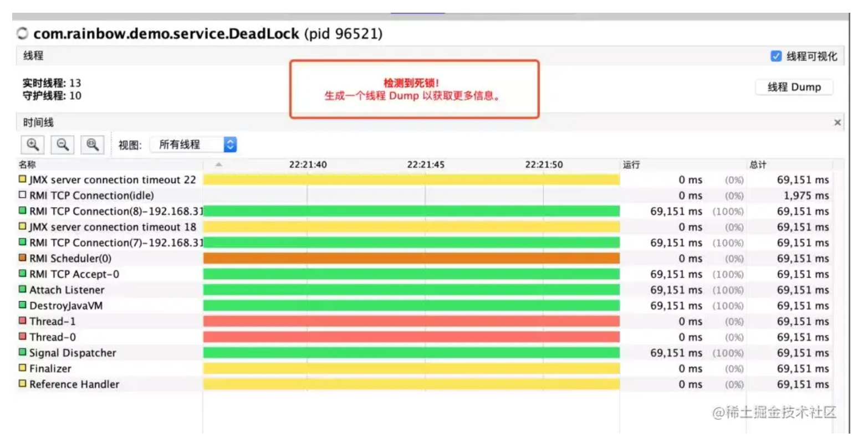The height and width of the screenshot is (443, 868).
Task: Click the sort arrow in the timeline header
Action: 218,164
